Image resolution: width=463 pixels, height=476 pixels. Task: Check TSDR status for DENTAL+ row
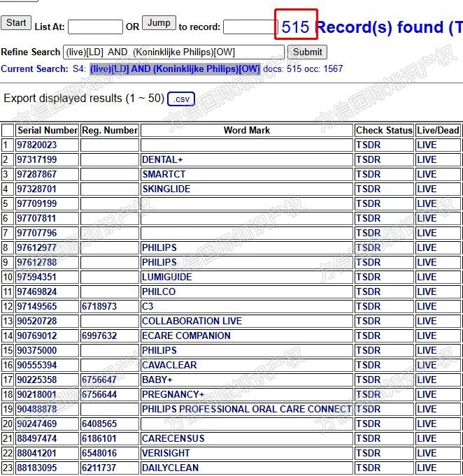[368, 159]
